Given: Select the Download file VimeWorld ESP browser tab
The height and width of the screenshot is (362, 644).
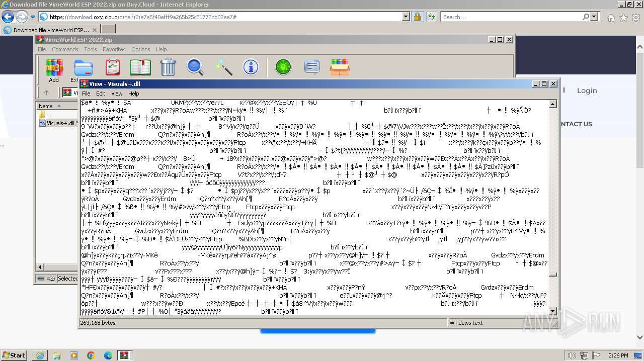Looking at the screenshot, I should click(50, 30).
